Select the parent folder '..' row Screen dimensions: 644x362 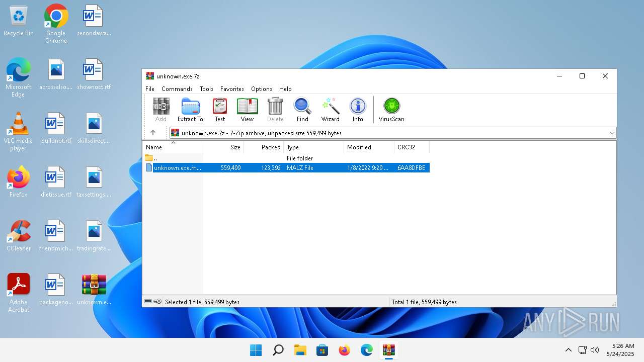click(286, 158)
